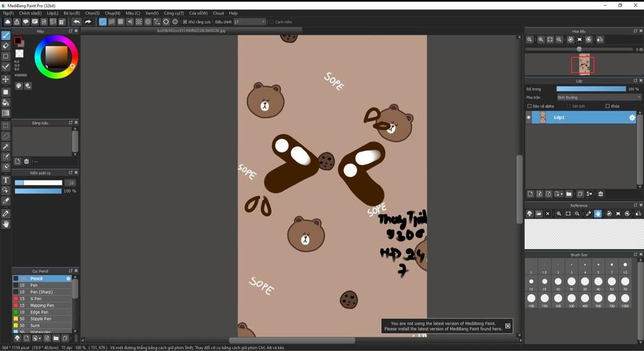Toggle transparent color swatch in color panel
This screenshot has width=644, height=351.
point(19,53)
